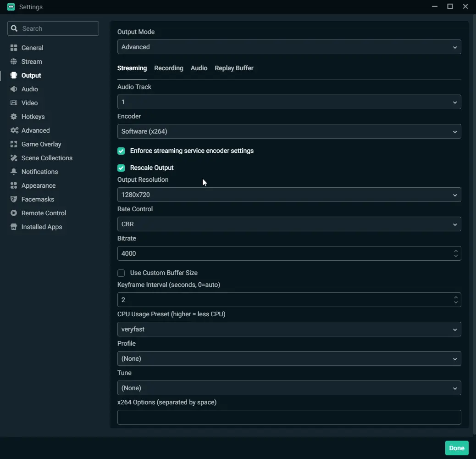Open the Remote Control settings icon

(x=14, y=213)
